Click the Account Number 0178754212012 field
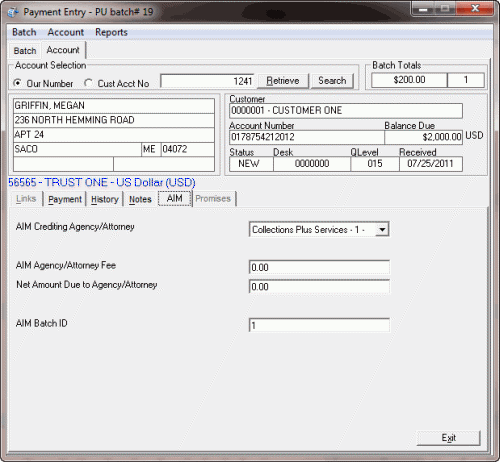Image resolution: width=500 pixels, height=462 pixels. (x=307, y=137)
